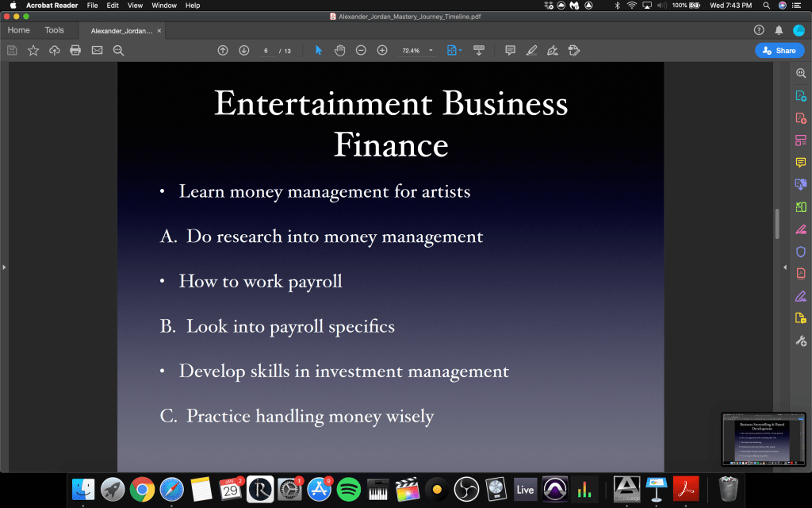
Task: Open the Comment tool in right sidebar
Action: pyautogui.click(x=801, y=163)
